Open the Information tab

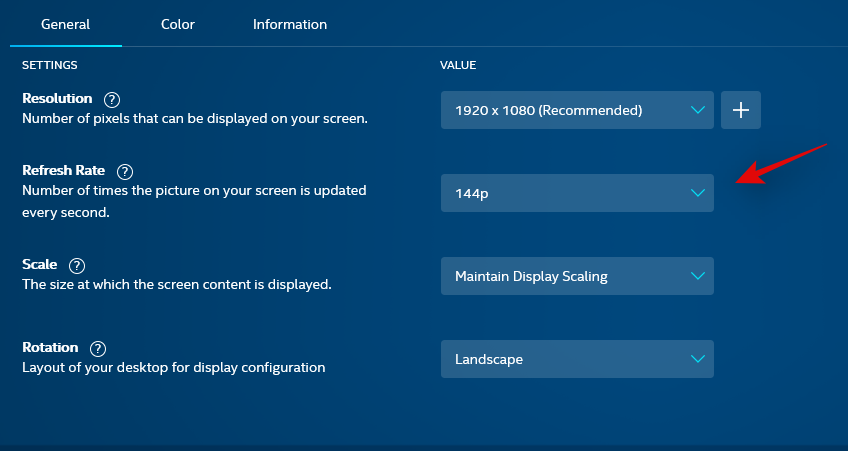(290, 24)
